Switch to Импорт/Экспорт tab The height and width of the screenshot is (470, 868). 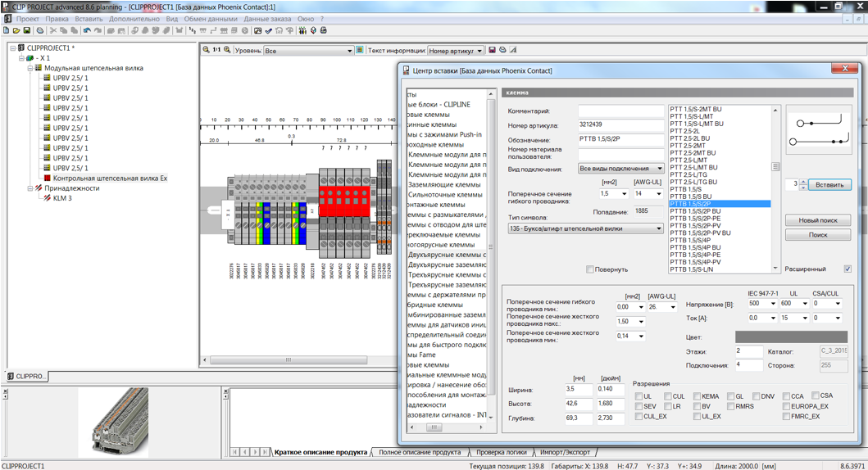pos(565,452)
